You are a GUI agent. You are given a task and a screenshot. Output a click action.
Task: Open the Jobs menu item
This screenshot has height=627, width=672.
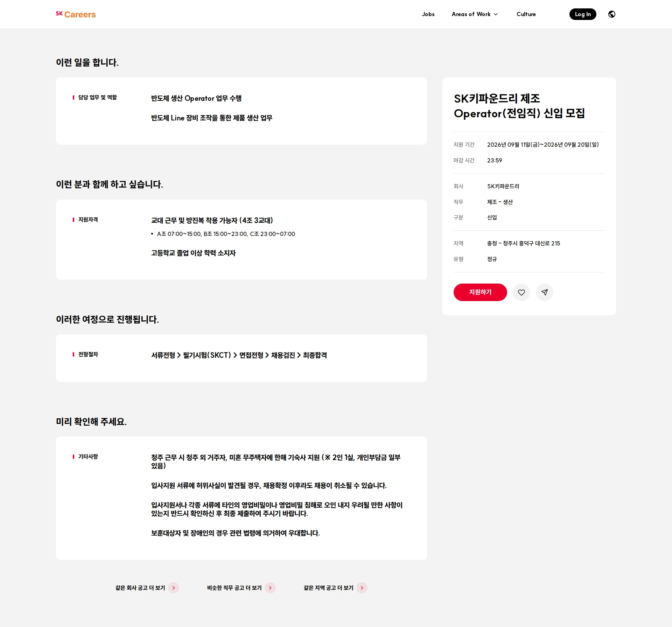point(428,14)
